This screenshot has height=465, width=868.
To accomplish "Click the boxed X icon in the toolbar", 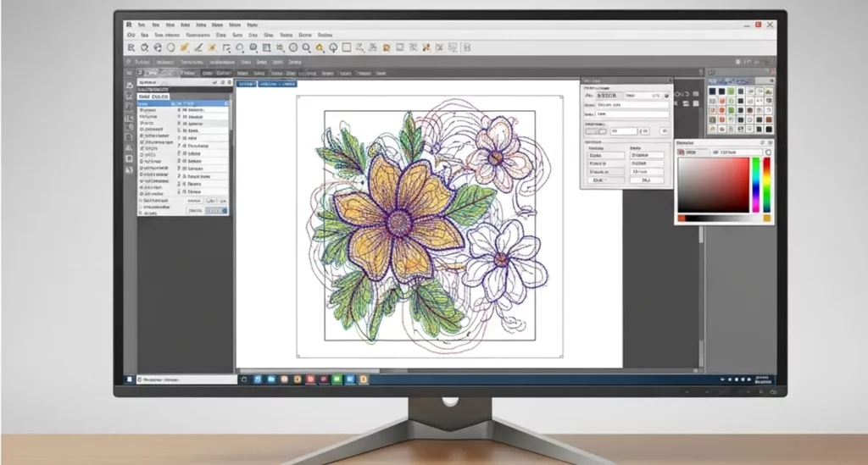I will tap(440, 47).
